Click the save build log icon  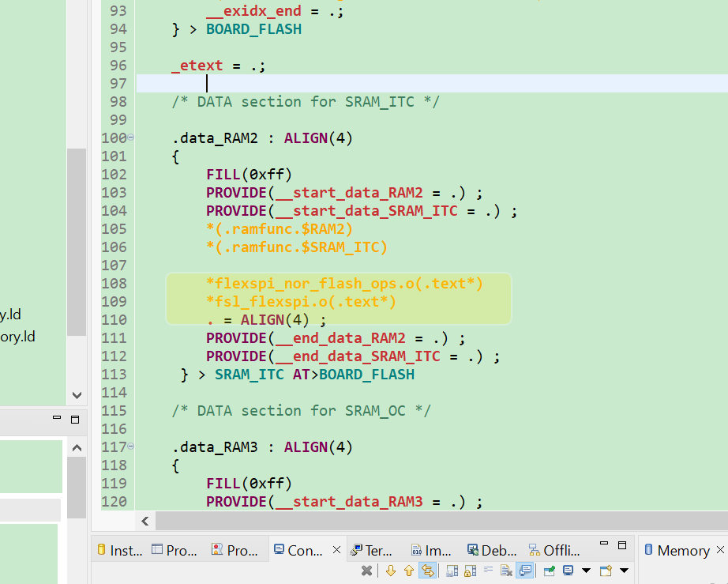click(452, 571)
